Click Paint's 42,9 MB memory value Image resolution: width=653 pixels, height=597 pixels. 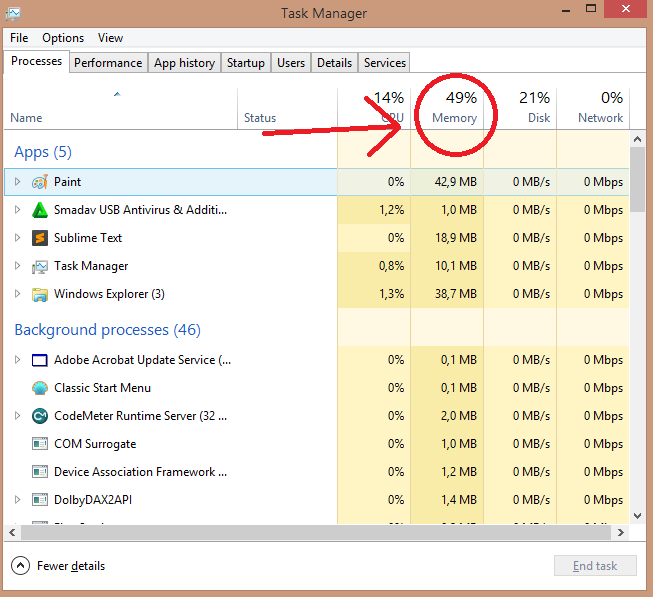[456, 182]
